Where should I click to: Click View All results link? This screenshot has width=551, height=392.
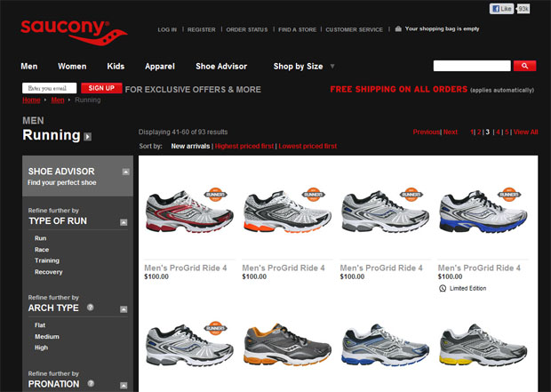526,132
